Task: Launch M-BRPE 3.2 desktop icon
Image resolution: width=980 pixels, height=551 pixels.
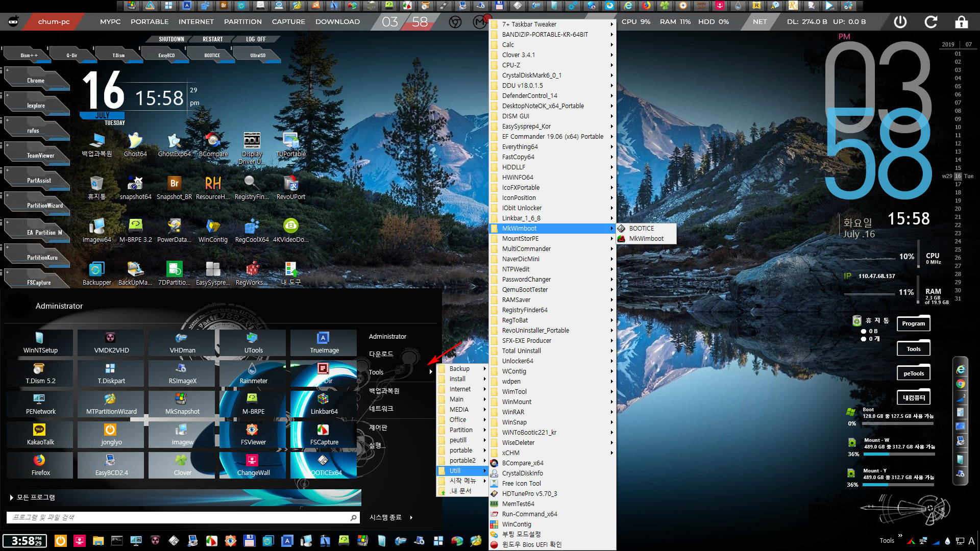Action: pyautogui.click(x=135, y=230)
